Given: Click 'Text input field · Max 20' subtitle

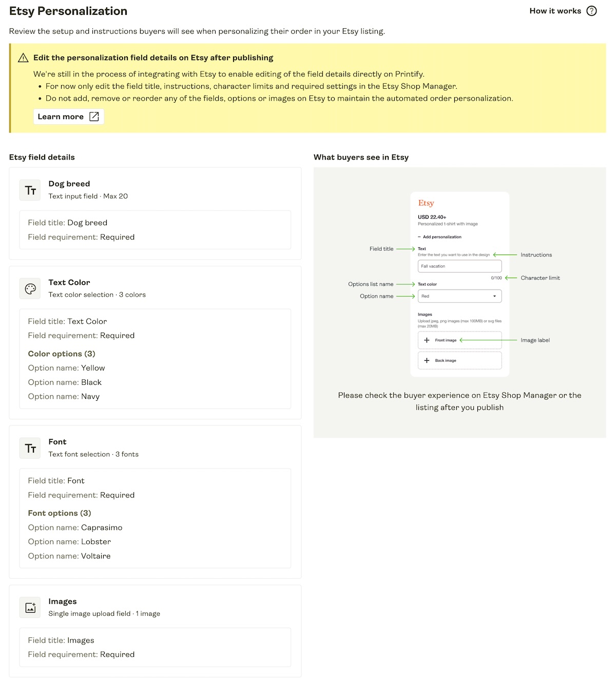Looking at the screenshot, I should [88, 196].
